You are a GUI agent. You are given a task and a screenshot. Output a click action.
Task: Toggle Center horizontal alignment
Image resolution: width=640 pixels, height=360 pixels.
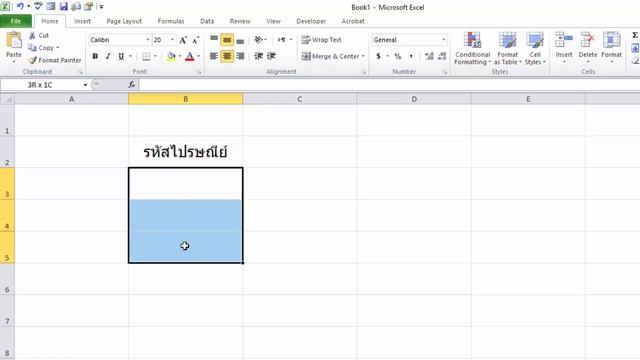click(x=227, y=56)
